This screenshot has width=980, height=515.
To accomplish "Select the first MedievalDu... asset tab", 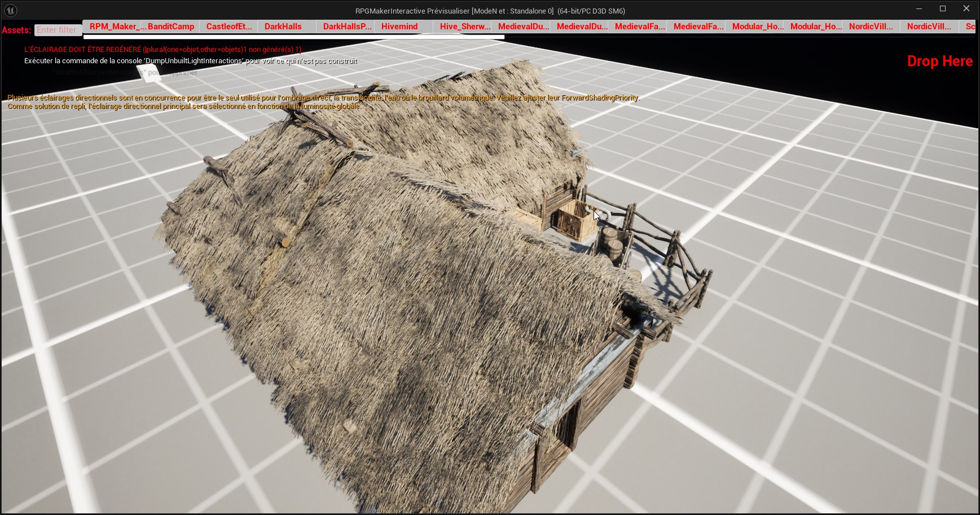I will tap(521, 27).
